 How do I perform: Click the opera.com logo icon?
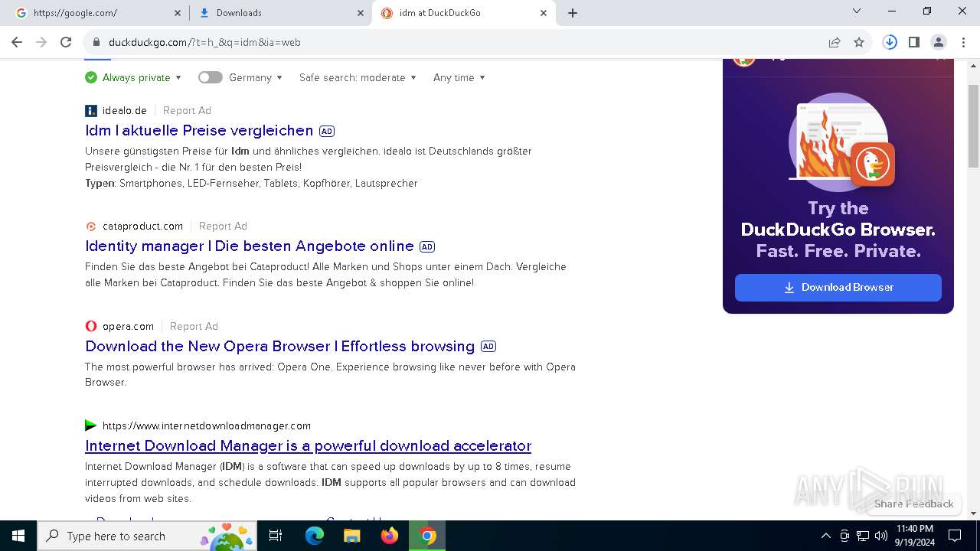pos(91,326)
